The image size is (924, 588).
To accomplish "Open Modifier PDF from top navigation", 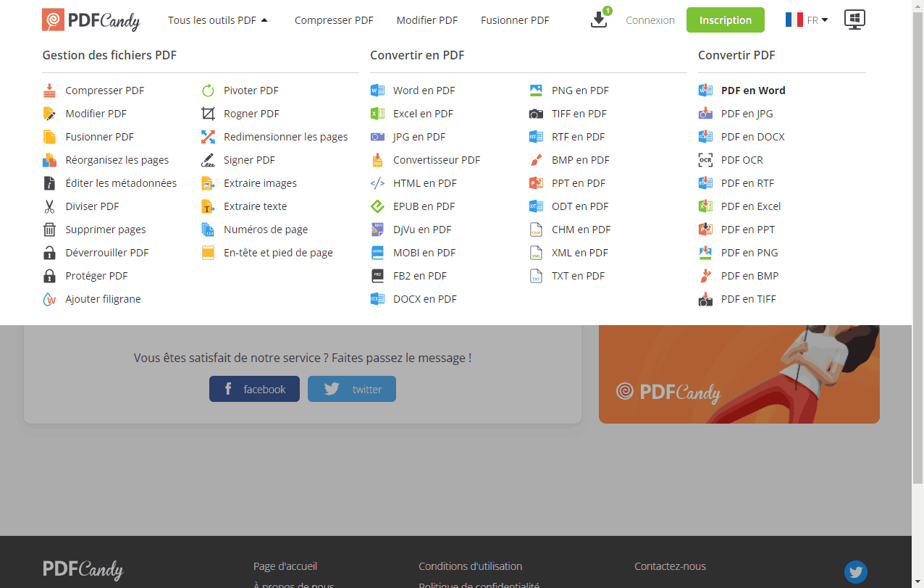I will [x=427, y=20].
